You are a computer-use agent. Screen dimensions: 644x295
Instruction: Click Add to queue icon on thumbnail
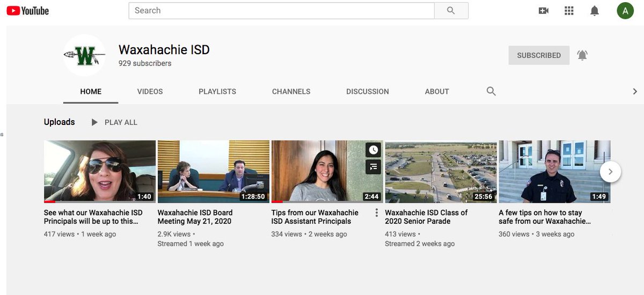374,167
